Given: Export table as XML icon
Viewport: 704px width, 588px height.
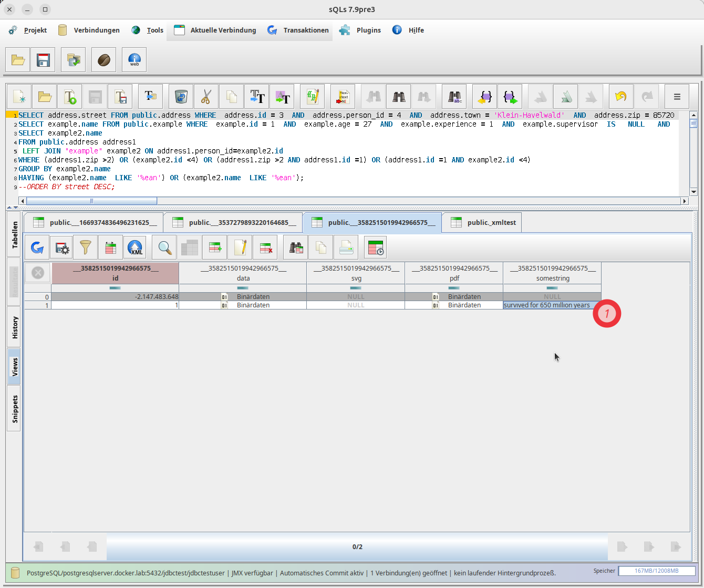Looking at the screenshot, I should [136, 247].
